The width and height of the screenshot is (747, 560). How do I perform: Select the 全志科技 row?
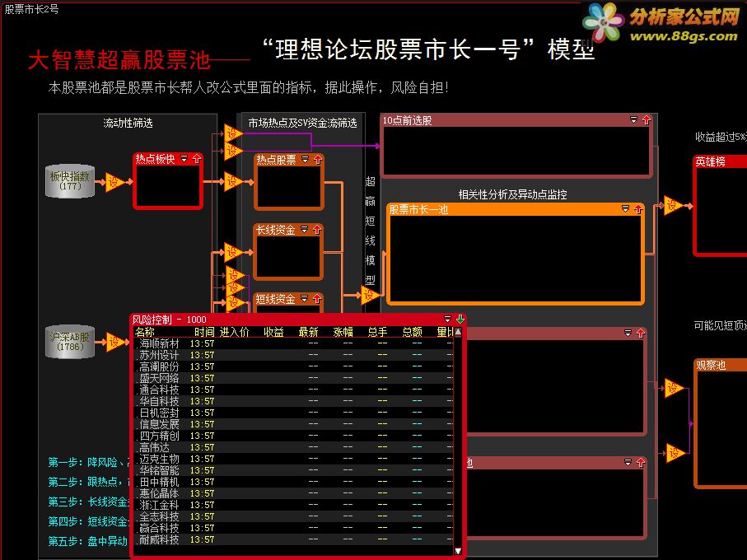tap(294, 516)
